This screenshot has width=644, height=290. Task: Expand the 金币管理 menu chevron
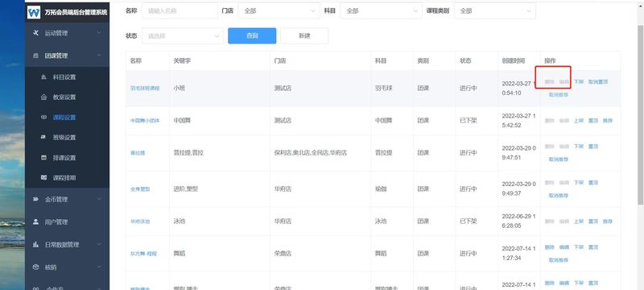click(x=99, y=199)
